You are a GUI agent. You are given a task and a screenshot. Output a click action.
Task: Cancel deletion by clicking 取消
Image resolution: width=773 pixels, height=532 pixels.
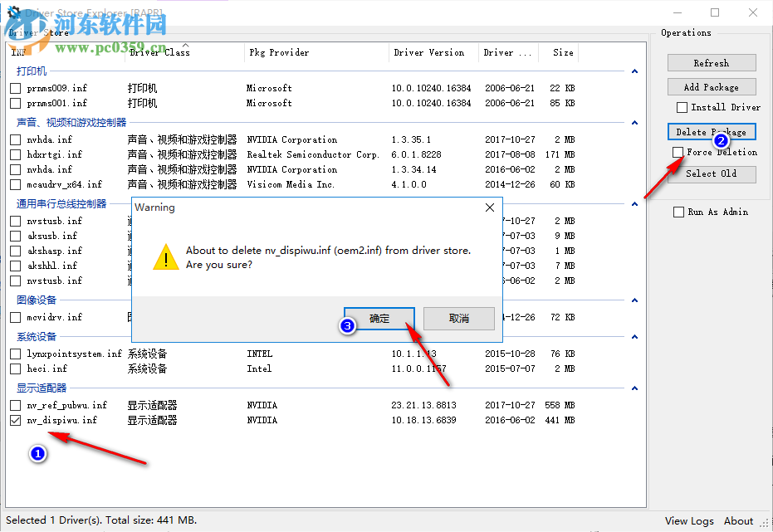click(458, 318)
